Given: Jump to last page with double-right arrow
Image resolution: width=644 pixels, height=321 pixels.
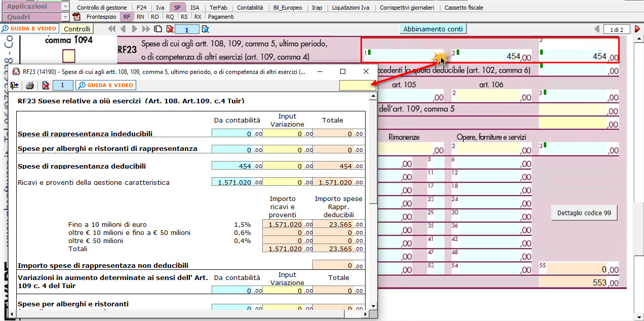Looking at the screenshot, I should [x=146, y=29].
